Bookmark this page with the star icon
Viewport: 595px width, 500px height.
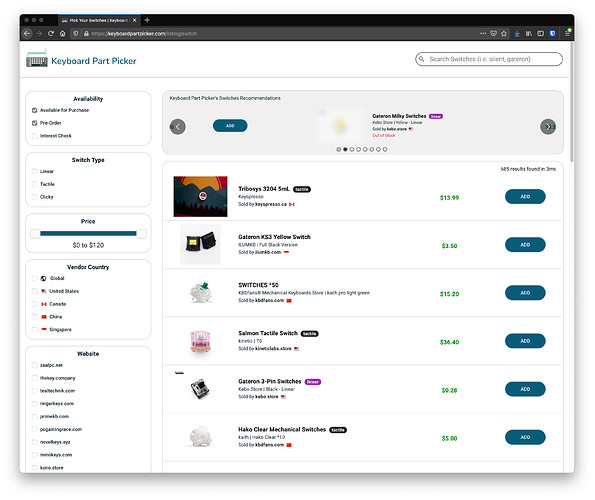point(504,33)
